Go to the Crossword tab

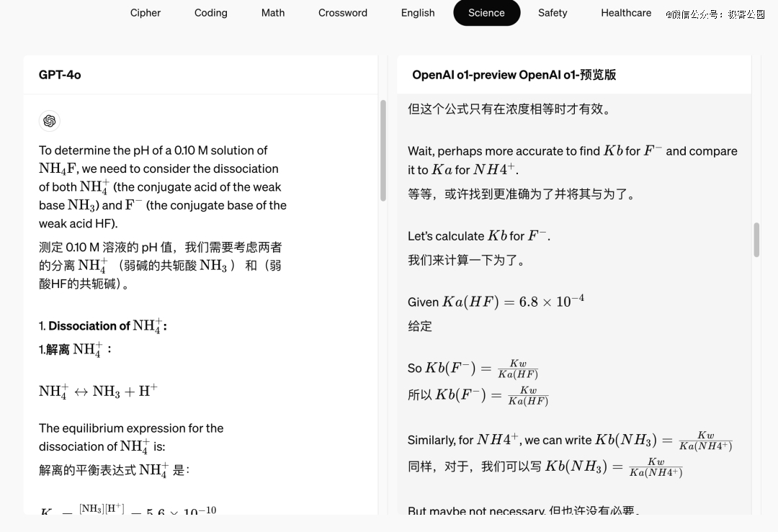point(343,13)
